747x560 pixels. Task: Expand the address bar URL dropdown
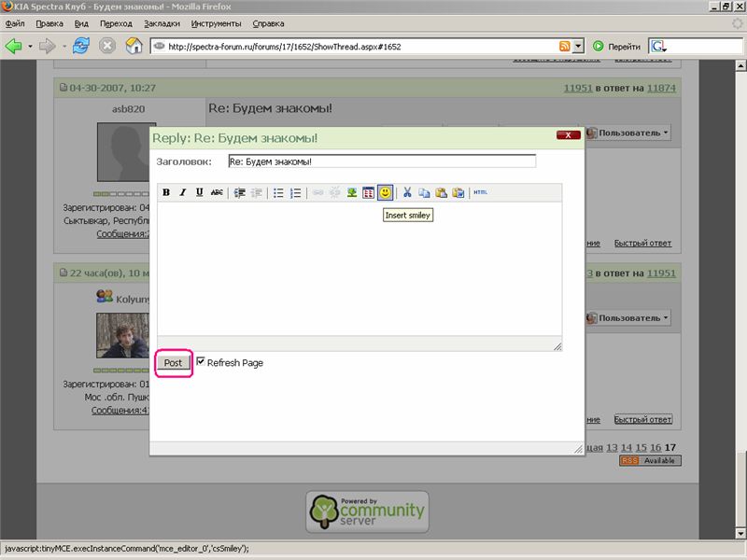coord(579,46)
